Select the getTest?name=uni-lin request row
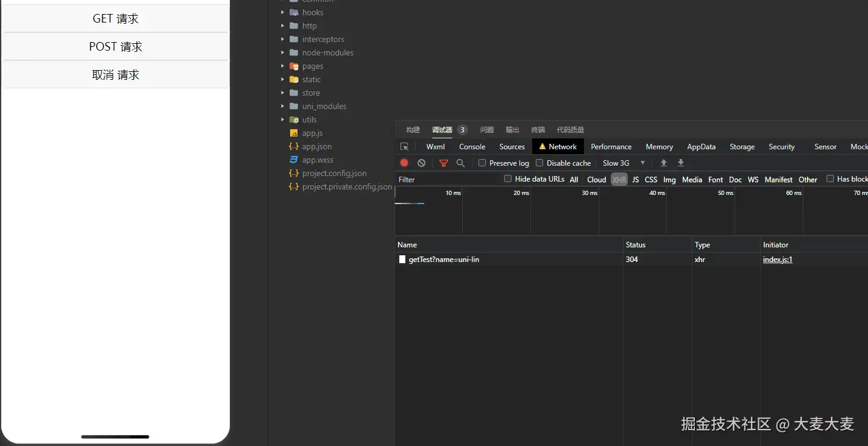Viewport: 868px width, 446px height. [631, 260]
